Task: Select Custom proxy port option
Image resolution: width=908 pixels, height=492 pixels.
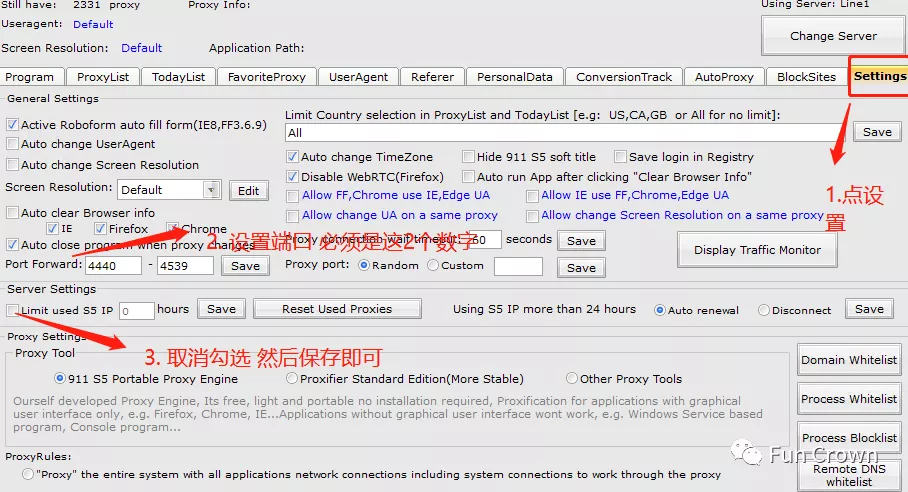Action: [433, 265]
